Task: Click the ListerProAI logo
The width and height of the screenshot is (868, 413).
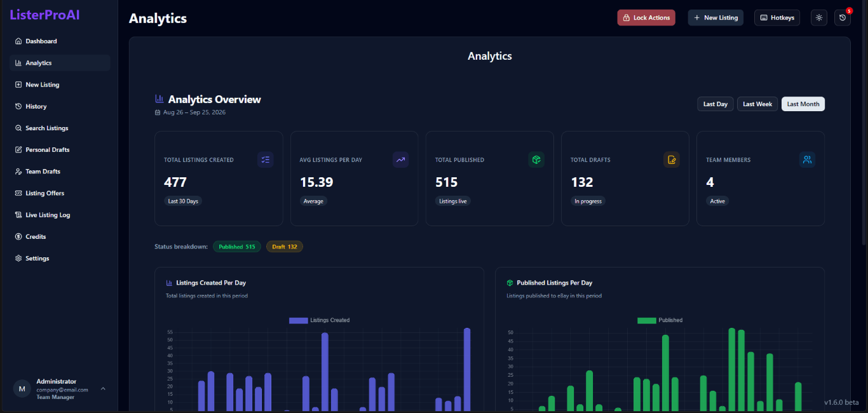Action: pos(44,15)
